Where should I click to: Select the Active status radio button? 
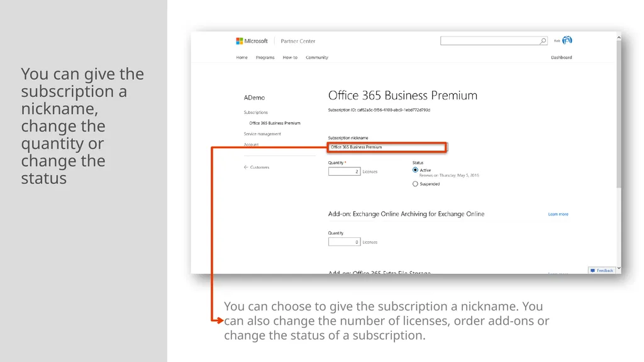(415, 170)
